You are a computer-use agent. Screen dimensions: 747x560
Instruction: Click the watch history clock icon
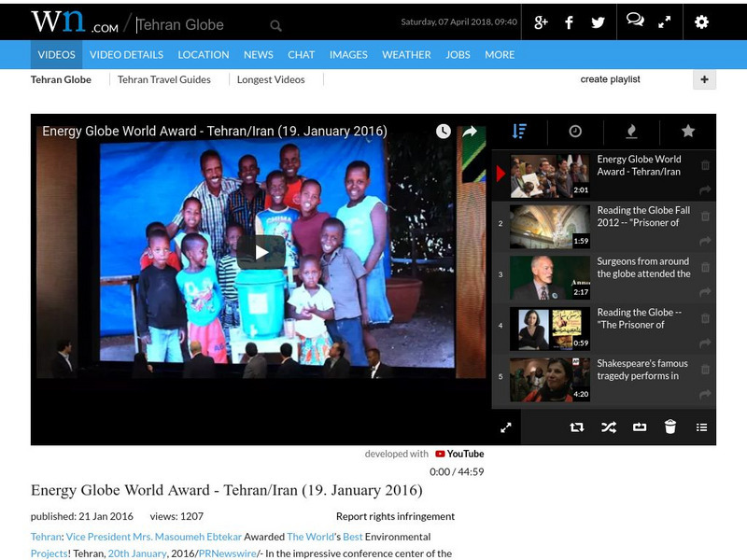[575, 132]
